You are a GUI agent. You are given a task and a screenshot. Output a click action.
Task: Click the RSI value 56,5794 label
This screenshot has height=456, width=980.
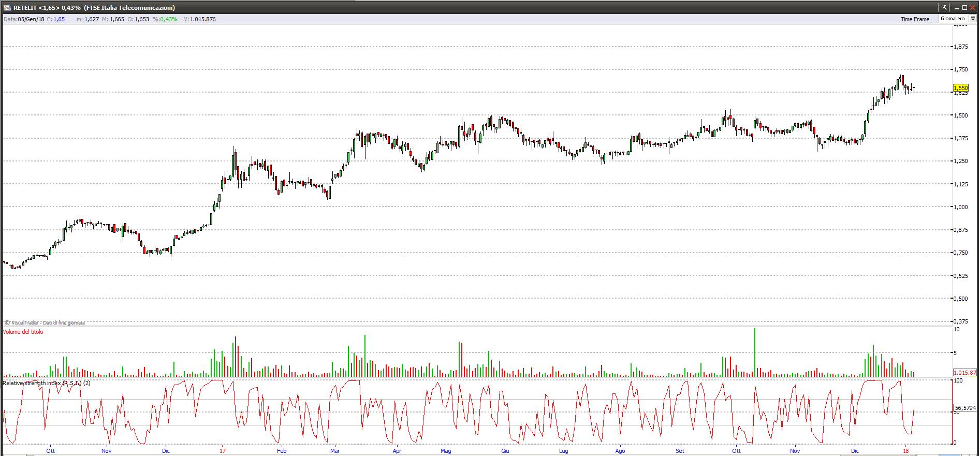(x=965, y=408)
